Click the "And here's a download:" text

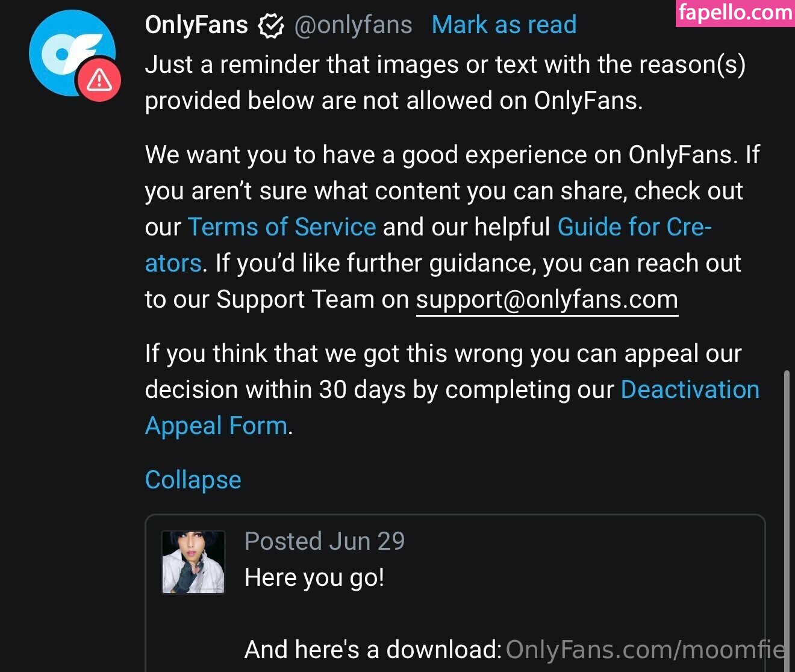[x=373, y=650]
